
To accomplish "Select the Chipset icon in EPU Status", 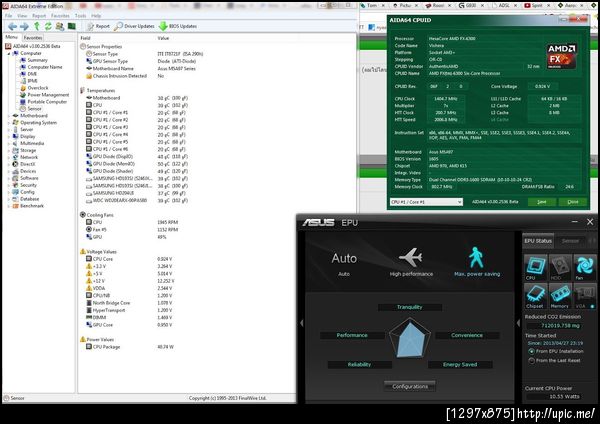I will [x=535, y=296].
